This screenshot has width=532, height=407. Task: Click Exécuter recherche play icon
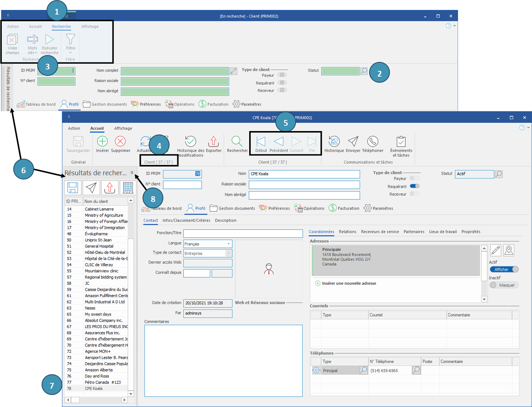[x=50, y=40]
